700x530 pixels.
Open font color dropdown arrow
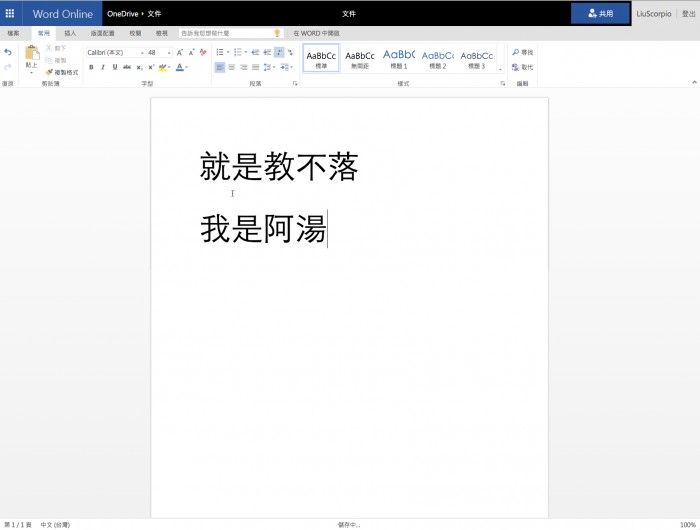click(186, 67)
